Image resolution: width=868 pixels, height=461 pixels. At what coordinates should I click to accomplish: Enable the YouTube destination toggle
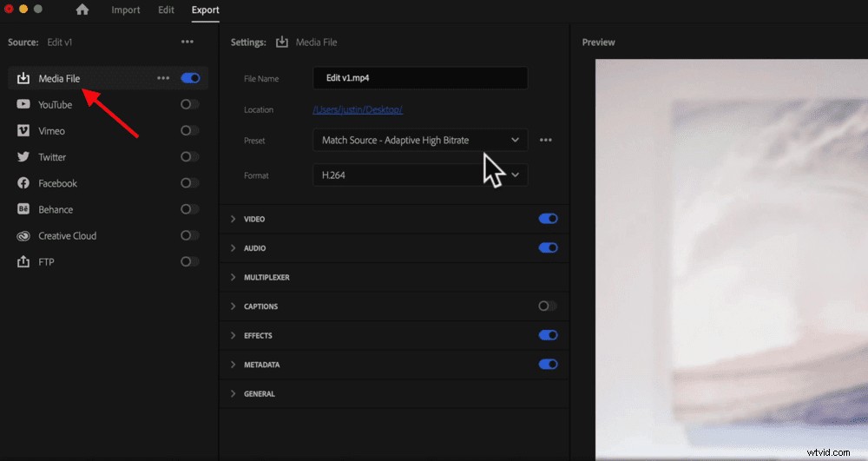coord(190,104)
